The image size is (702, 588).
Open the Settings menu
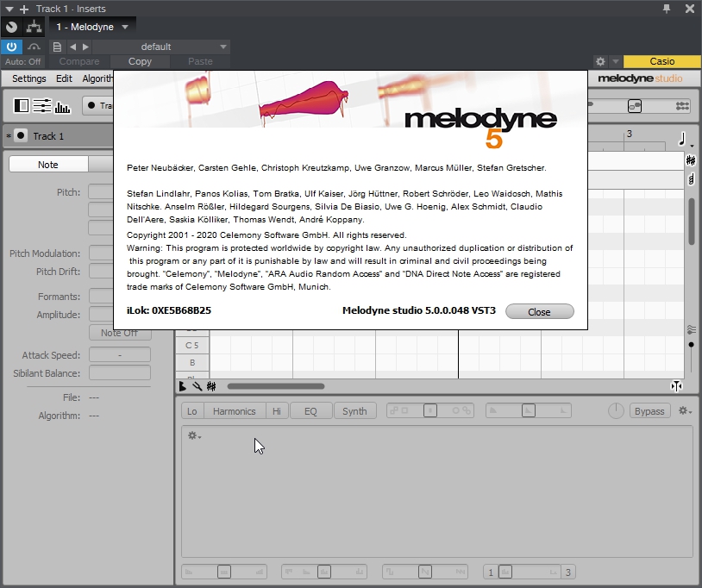[x=29, y=78]
